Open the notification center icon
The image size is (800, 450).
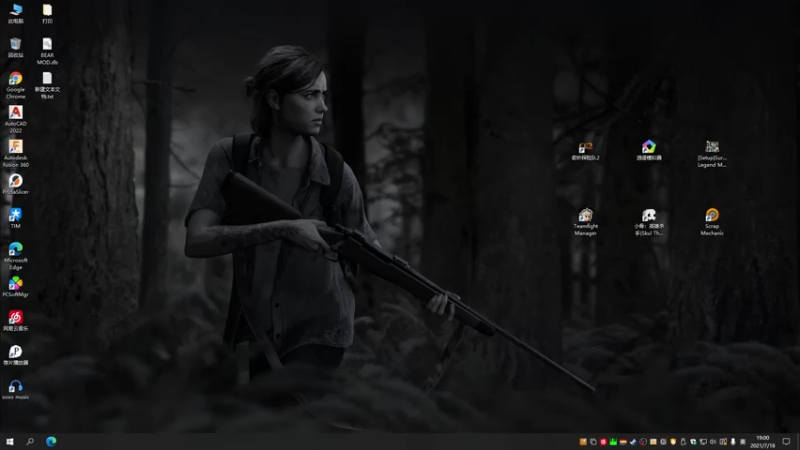[x=786, y=441]
